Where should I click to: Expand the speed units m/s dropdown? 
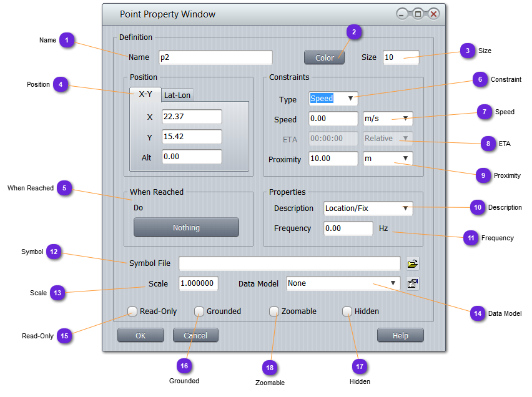tap(388, 118)
